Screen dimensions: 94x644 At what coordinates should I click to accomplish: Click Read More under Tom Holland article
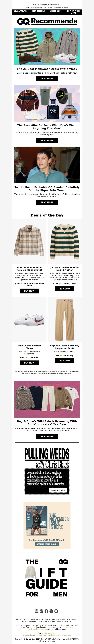47,202
